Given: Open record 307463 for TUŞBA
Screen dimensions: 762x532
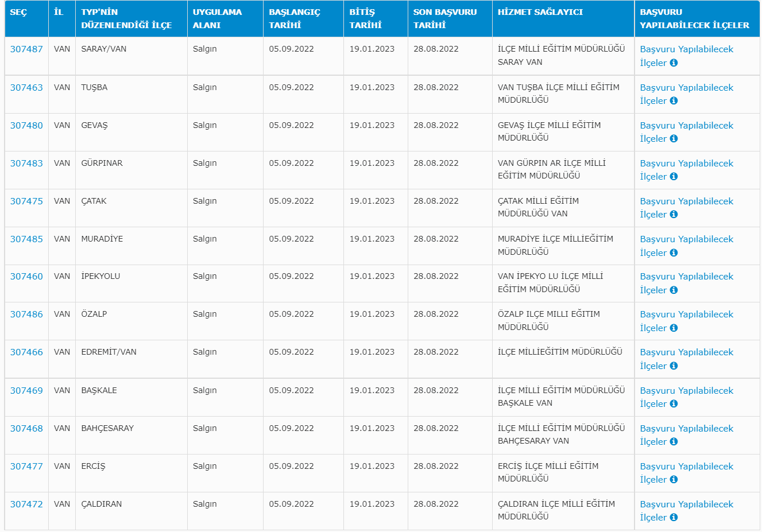Looking at the screenshot, I should pos(26,88).
